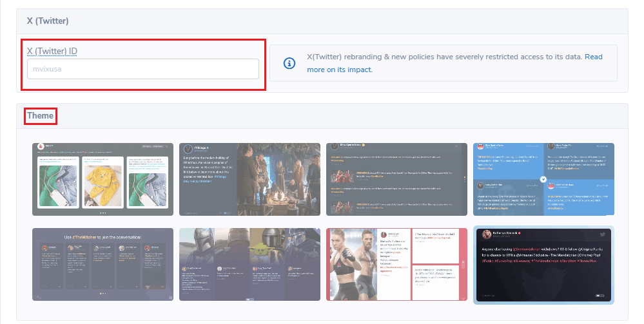Select the Mandalorian helmets theme
The image size is (644, 324).
tap(249, 265)
